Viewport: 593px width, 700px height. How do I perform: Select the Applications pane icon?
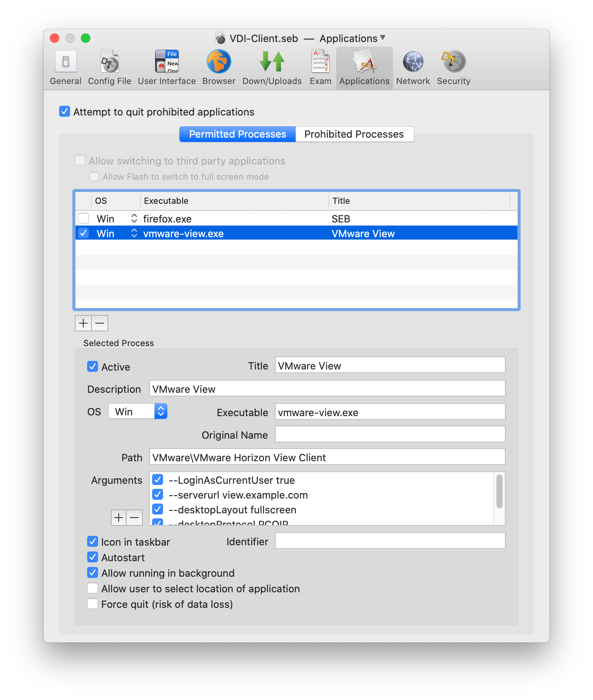(364, 68)
